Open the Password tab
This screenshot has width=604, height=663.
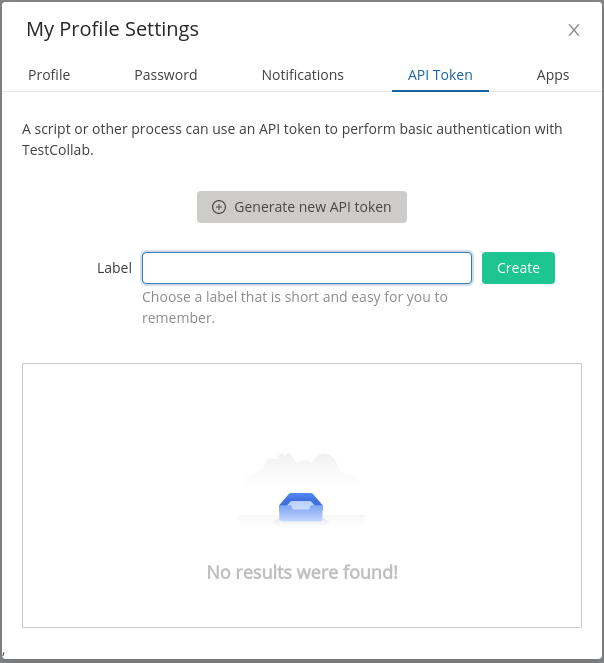click(166, 75)
